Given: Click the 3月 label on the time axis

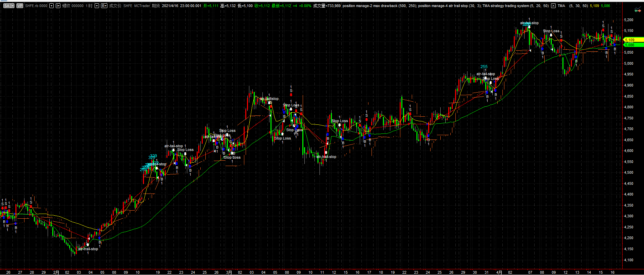Looking at the screenshot, I should pyautogui.click(x=229, y=272).
